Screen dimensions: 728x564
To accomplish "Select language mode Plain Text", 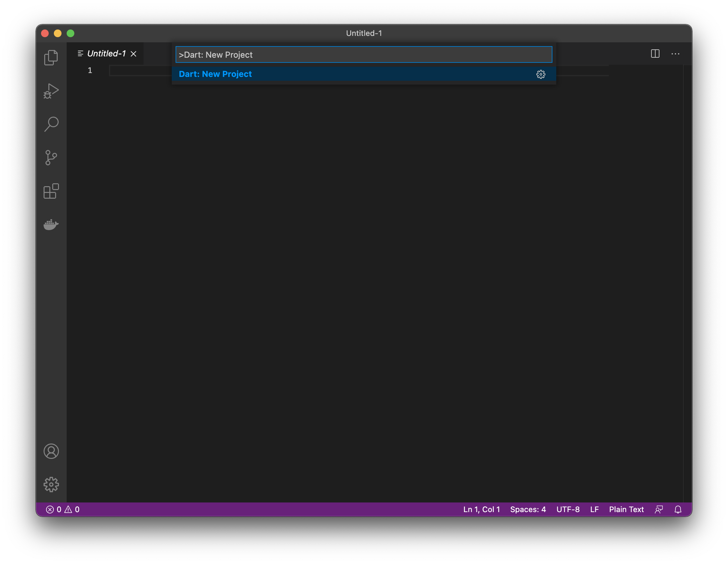I will [626, 509].
